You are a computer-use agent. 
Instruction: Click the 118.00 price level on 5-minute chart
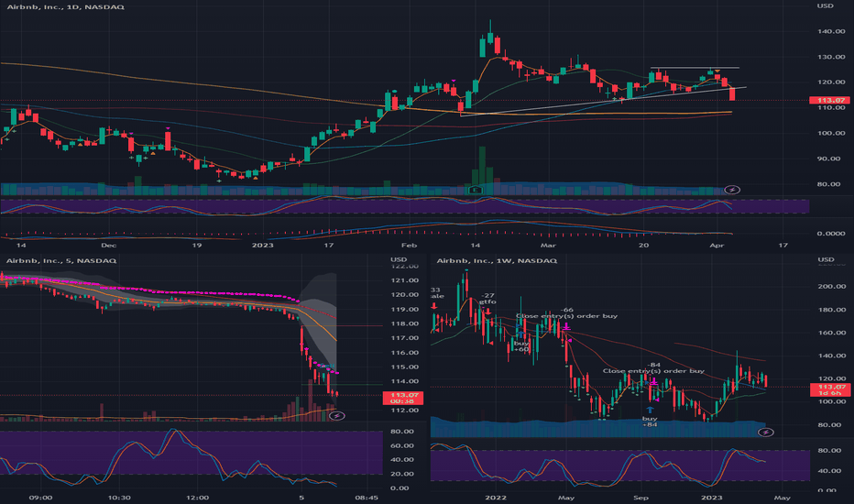[x=405, y=324]
